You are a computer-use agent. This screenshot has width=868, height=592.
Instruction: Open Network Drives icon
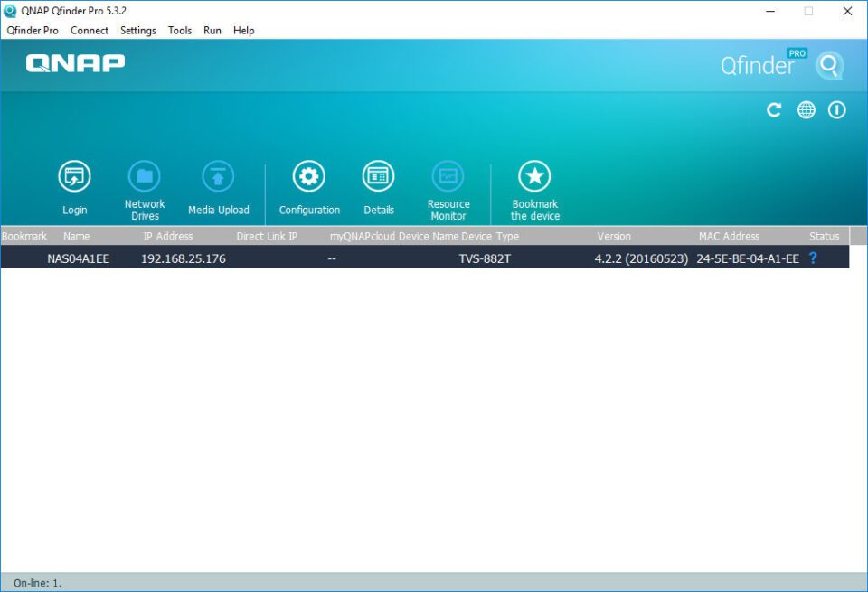tap(145, 176)
